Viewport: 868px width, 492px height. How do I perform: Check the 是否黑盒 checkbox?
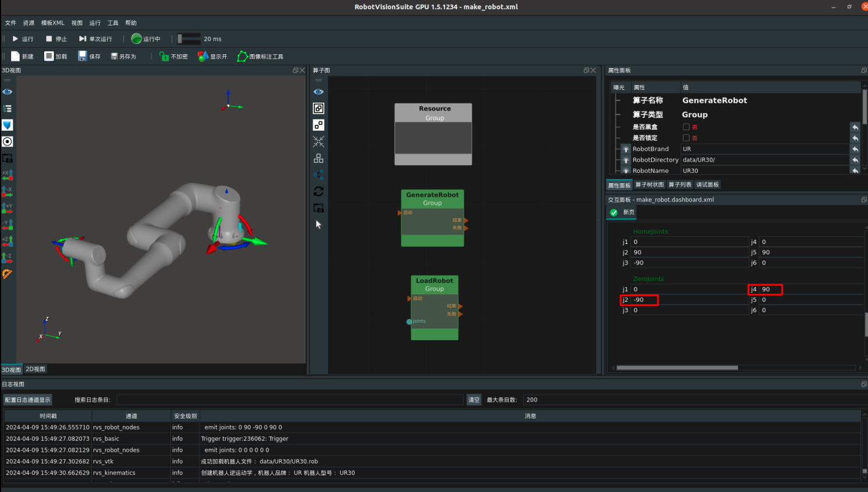pyautogui.click(x=686, y=127)
